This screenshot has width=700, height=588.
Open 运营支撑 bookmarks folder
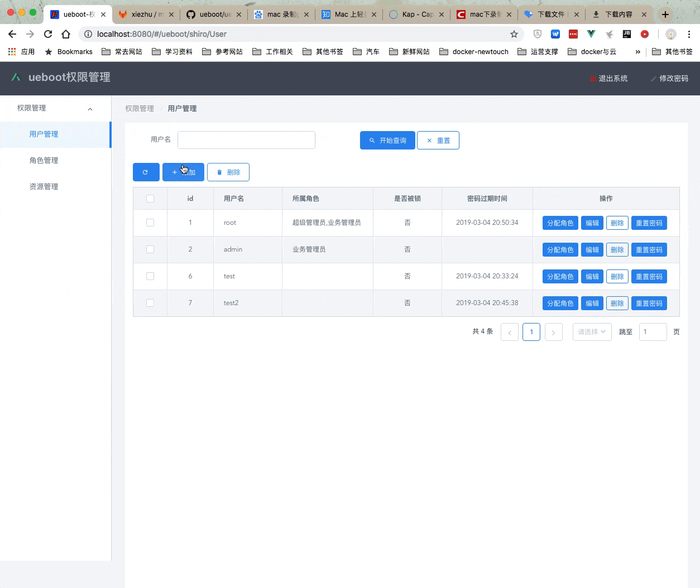(538, 51)
